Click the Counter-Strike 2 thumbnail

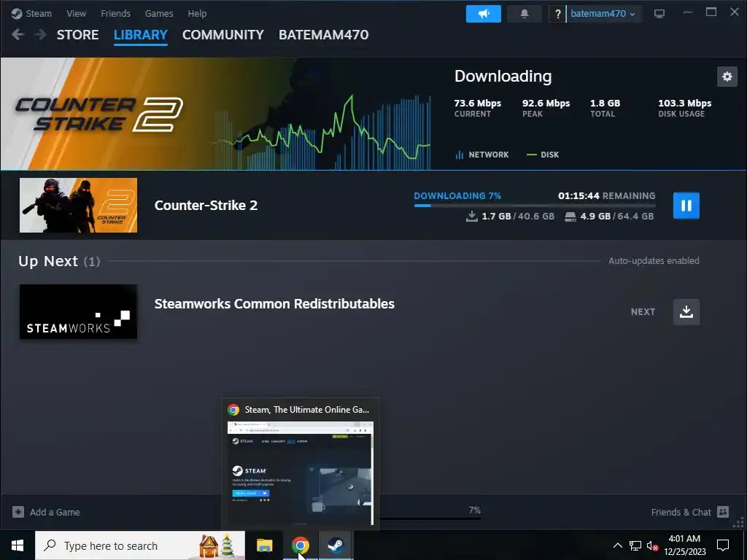point(78,205)
